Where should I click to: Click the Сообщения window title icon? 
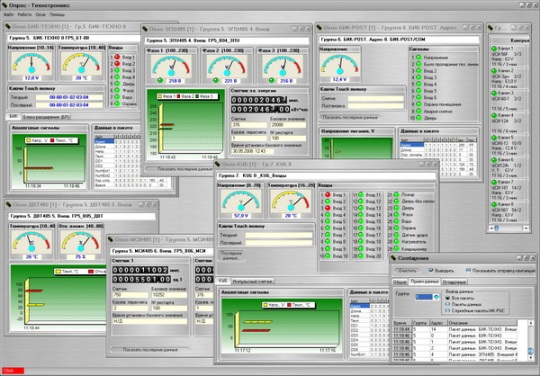tap(394, 258)
